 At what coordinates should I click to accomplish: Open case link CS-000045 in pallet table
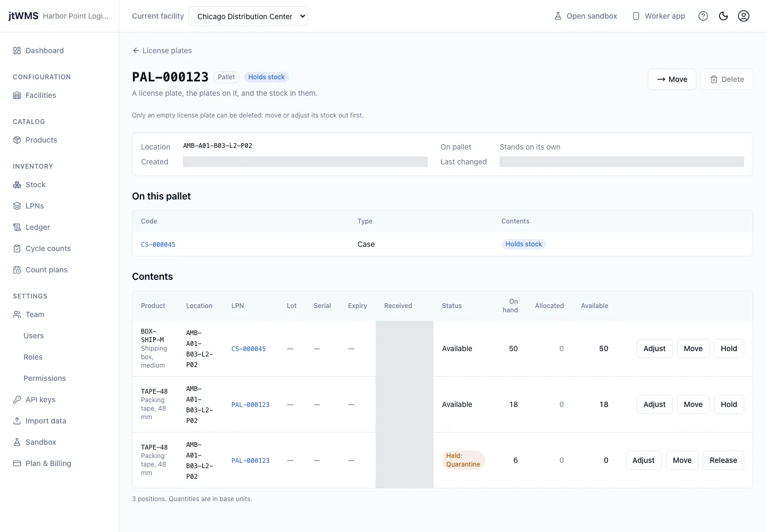(158, 245)
